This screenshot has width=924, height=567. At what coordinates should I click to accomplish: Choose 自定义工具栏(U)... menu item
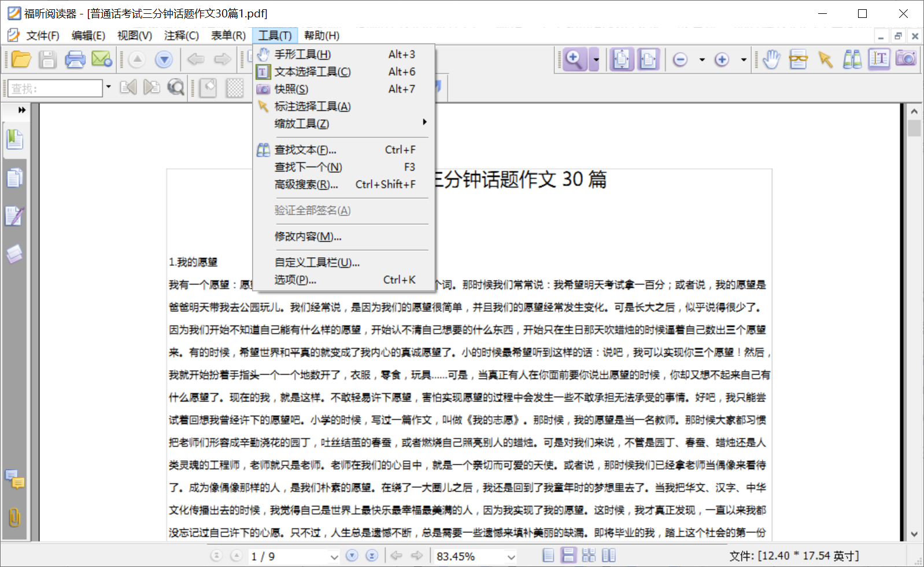coord(345,262)
